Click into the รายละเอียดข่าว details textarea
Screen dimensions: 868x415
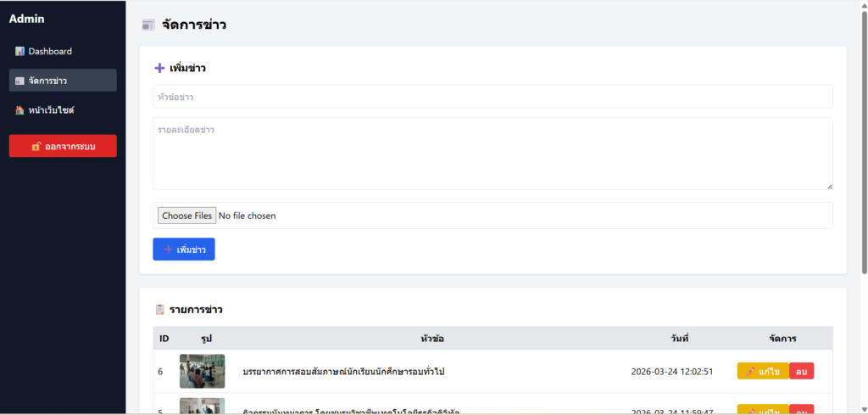click(492, 154)
